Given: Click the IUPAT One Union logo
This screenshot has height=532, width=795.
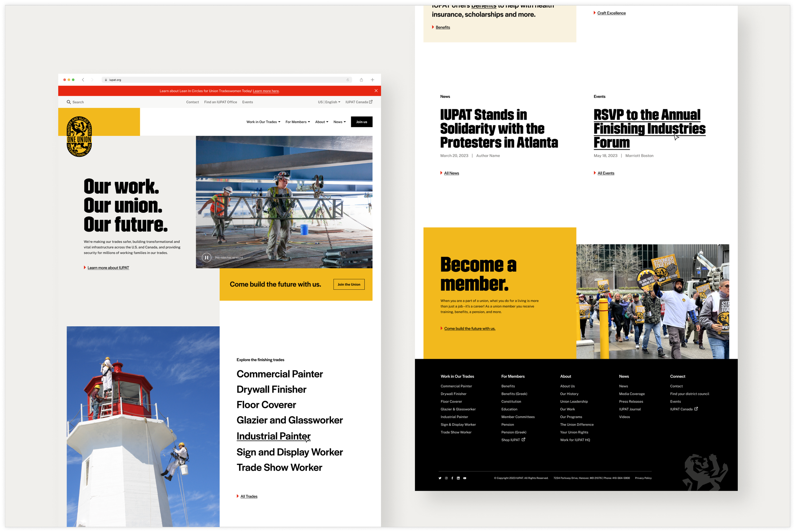Looking at the screenshot, I should (x=79, y=136).
